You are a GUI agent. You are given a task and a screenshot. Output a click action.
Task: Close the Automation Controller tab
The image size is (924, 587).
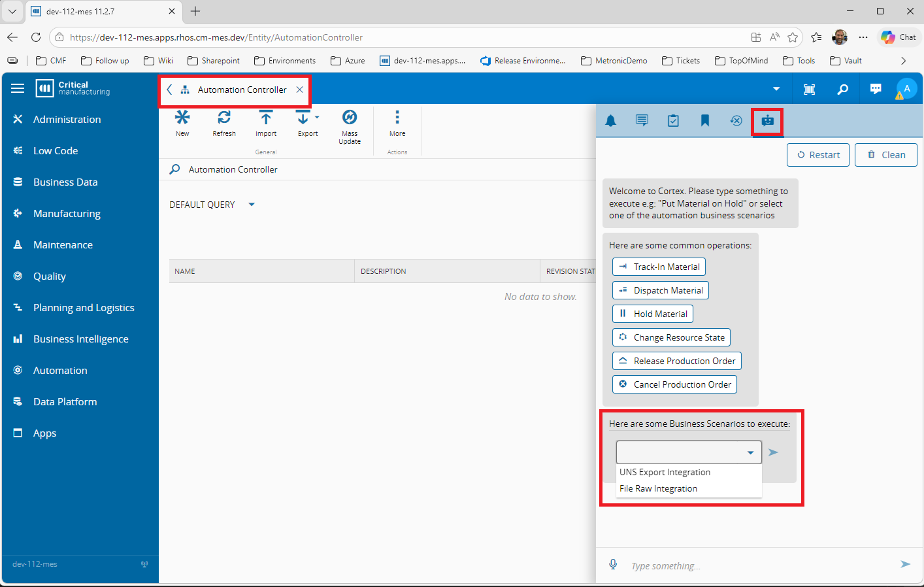click(x=299, y=90)
